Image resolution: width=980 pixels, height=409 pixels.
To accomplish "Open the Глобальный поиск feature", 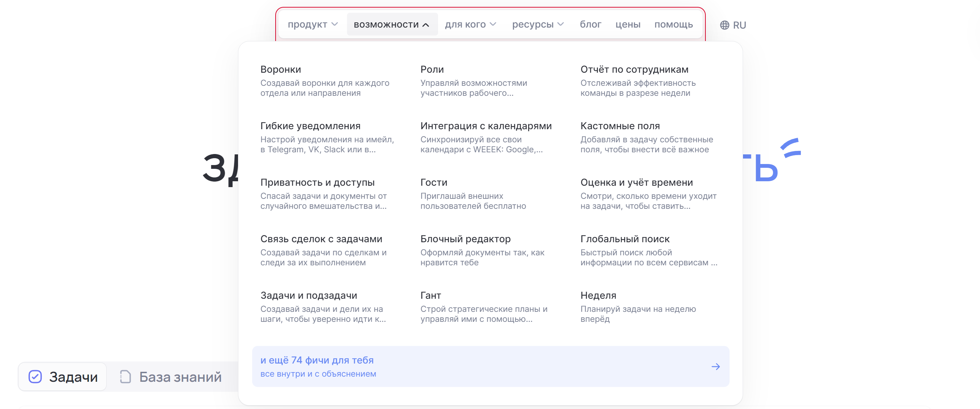I will (x=625, y=239).
